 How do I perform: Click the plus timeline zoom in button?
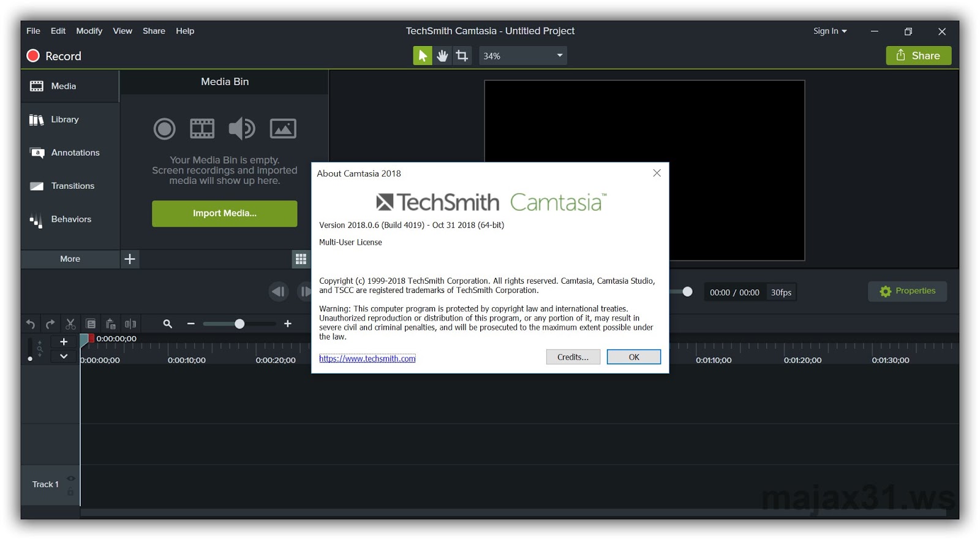pos(288,324)
